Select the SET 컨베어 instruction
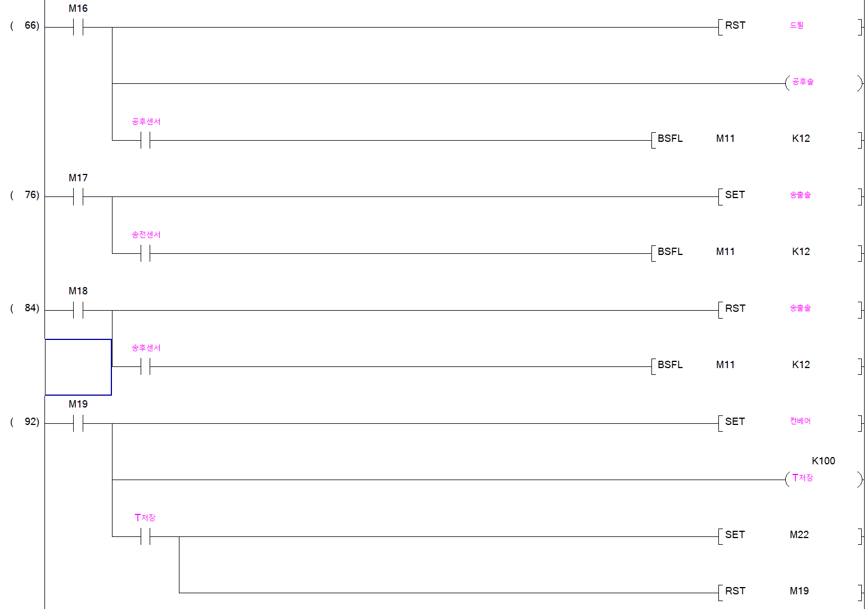Image resolution: width=868 pixels, height=609 pixels. click(790, 423)
